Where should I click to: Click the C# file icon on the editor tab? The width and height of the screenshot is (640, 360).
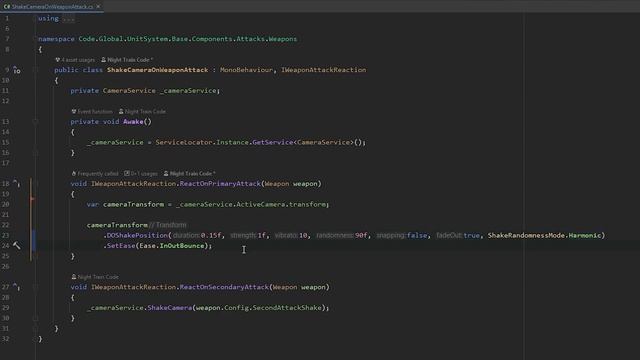coord(7,7)
